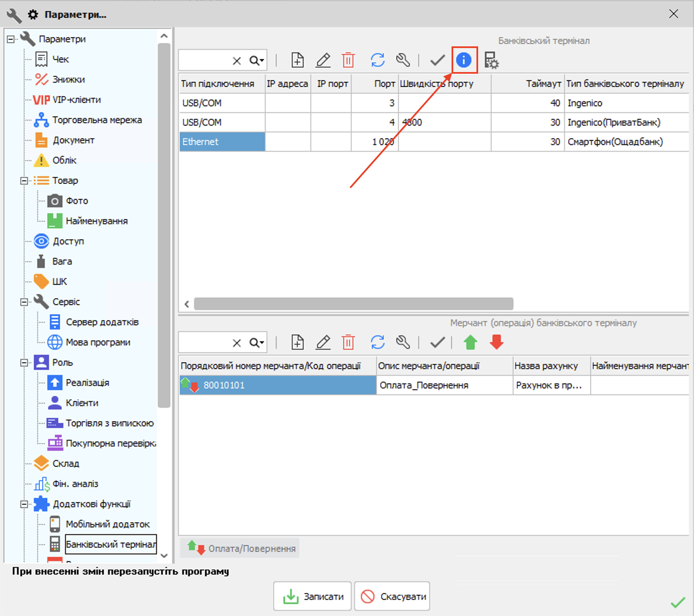Open terminal settings calculator-gear icon

click(x=491, y=60)
